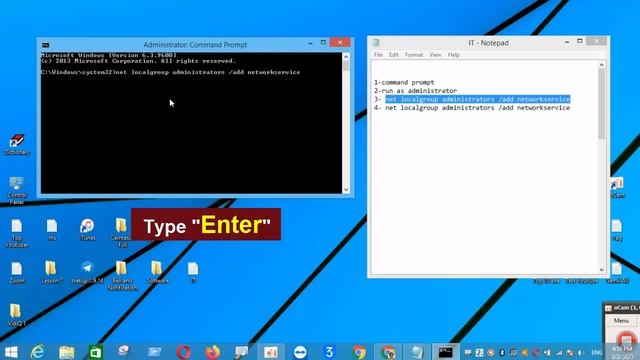Open the Control Panel desktop icon
This screenshot has height=360, width=640.
(17, 190)
